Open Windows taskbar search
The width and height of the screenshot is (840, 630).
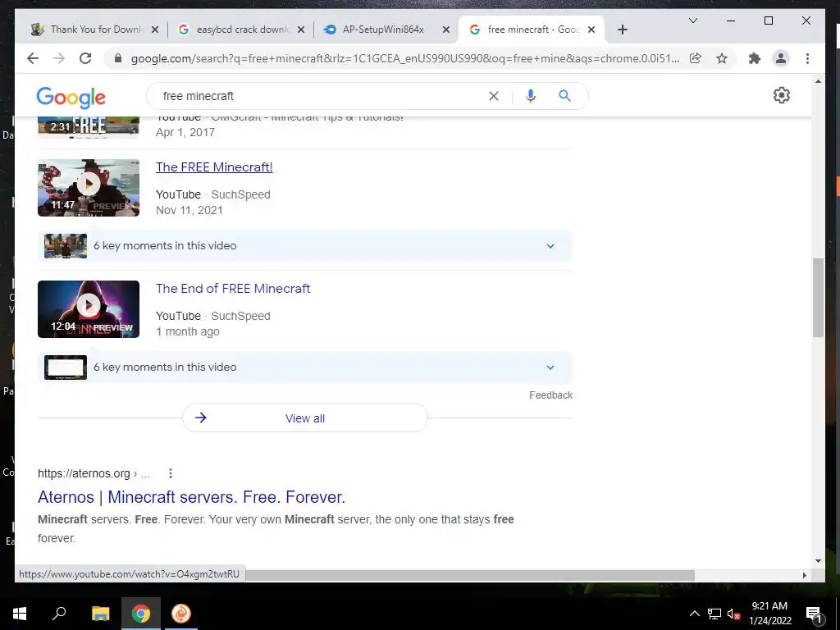[x=59, y=614]
